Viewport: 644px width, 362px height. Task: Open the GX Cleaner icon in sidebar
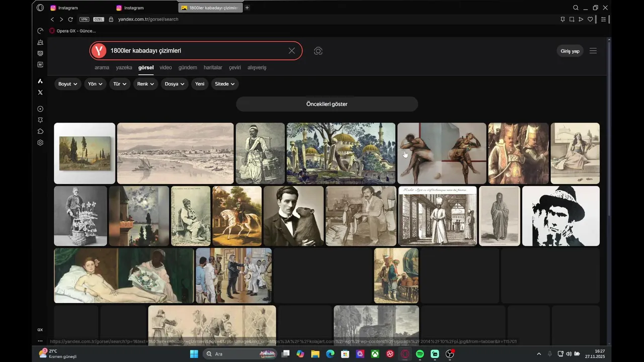40,42
